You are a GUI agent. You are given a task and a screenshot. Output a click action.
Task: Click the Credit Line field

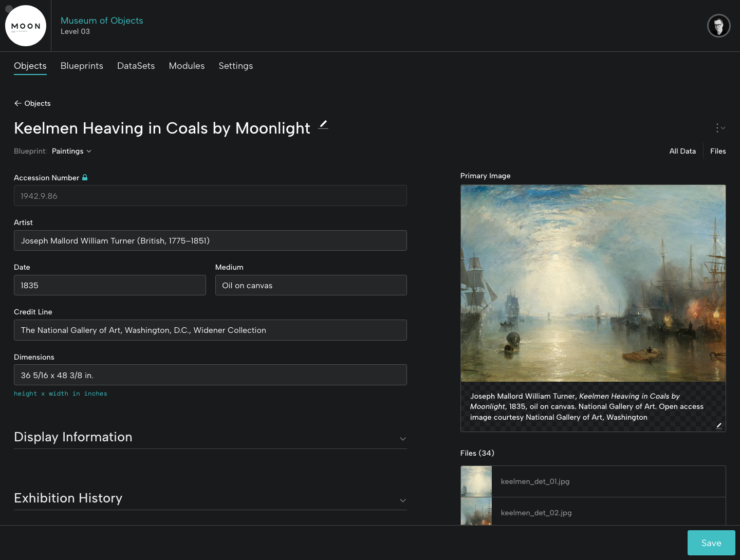click(210, 330)
